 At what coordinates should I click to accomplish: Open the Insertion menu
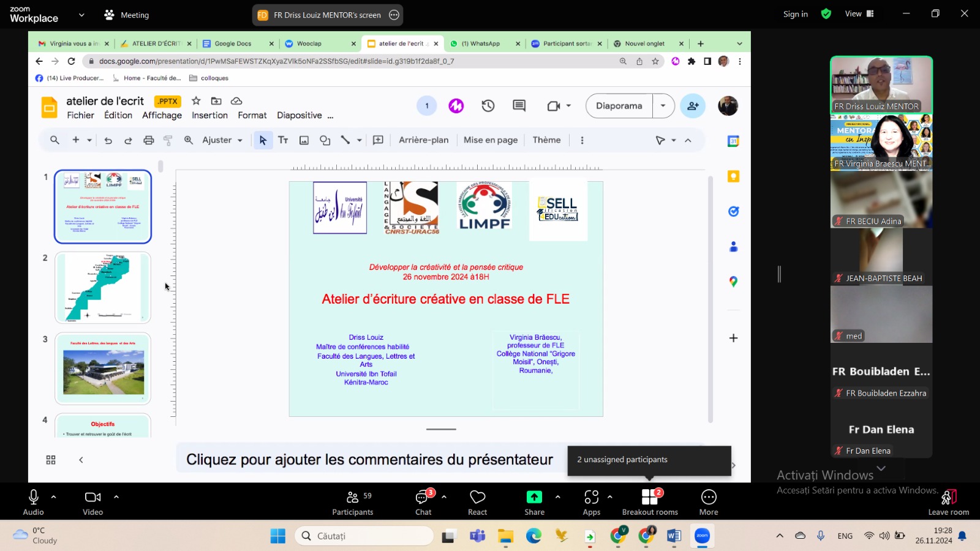tap(209, 115)
